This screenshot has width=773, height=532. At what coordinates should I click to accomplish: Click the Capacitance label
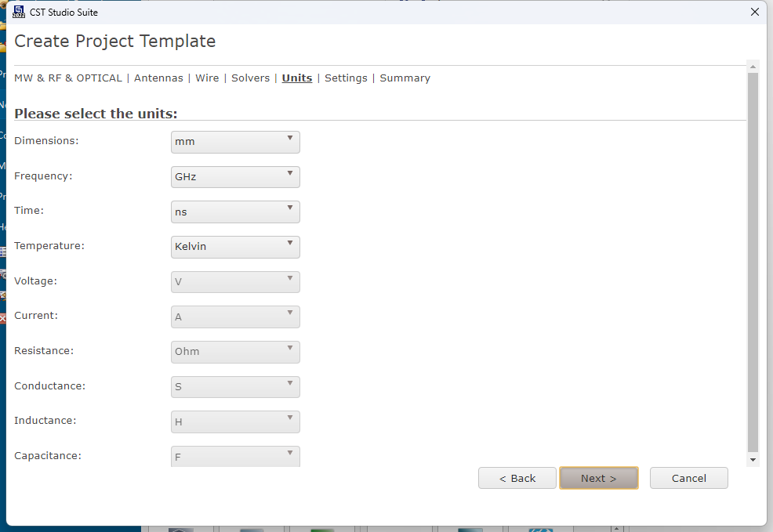pyautogui.click(x=48, y=456)
